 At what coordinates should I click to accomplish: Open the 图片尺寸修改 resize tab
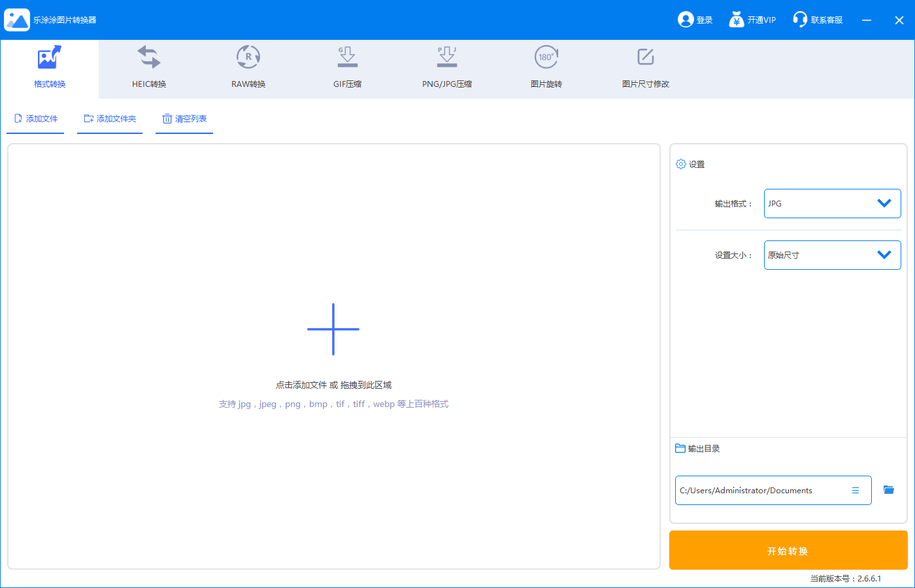646,69
